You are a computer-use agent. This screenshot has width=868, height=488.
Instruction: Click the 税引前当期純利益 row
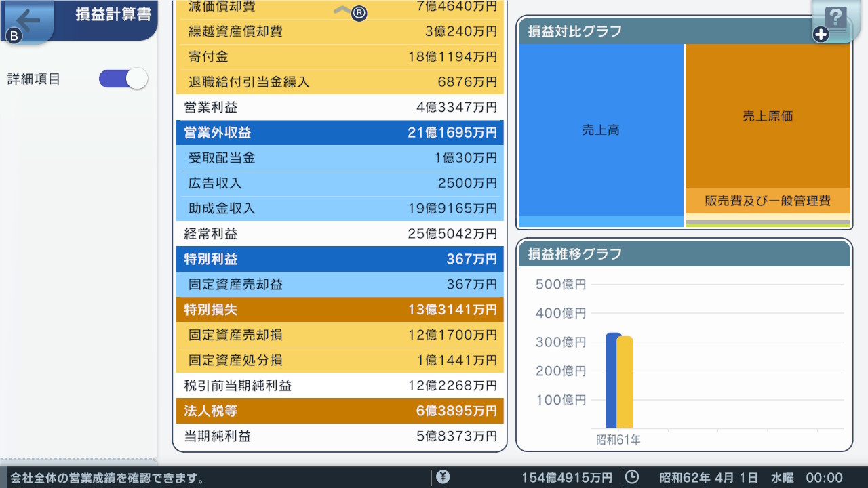340,386
